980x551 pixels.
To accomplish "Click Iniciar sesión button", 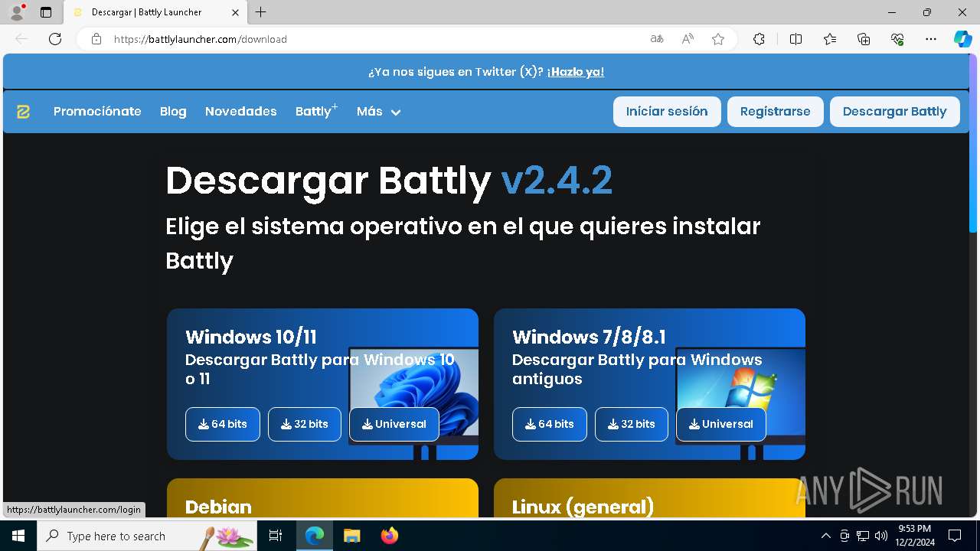I will coord(667,112).
